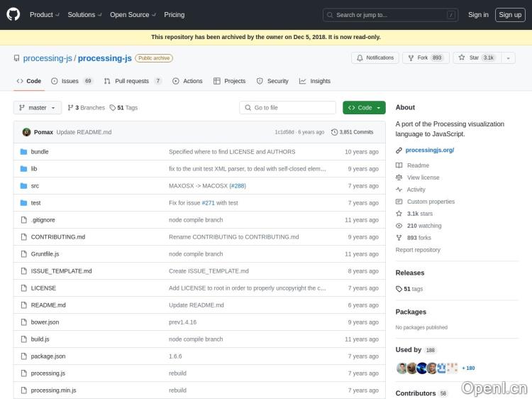The height and width of the screenshot is (399, 532).
Task: Open processing-js repository name link
Action: pyautogui.click(x=104, y=58)
